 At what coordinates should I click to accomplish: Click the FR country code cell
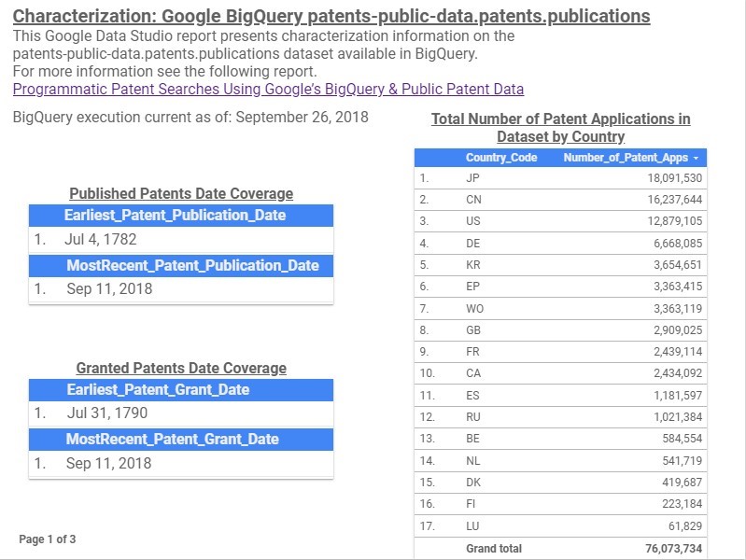tap(473, 351)
